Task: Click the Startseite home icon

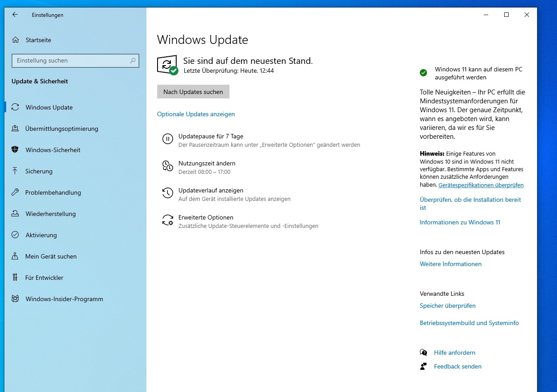Action: coord(16,40)
